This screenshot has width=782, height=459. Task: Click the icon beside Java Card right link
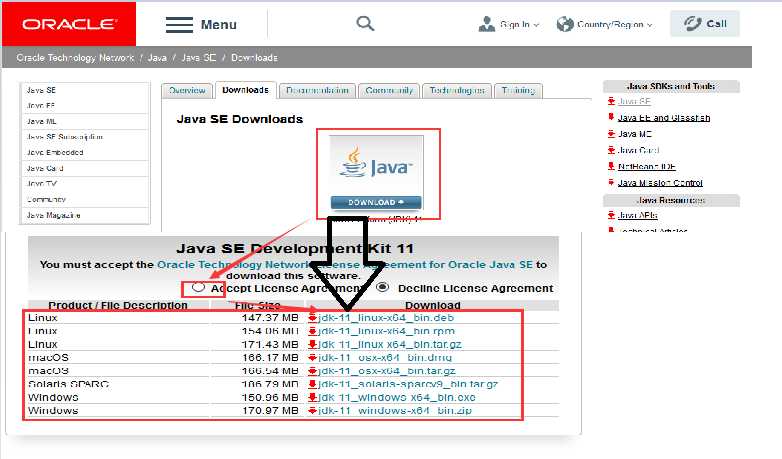click(611, 150)
